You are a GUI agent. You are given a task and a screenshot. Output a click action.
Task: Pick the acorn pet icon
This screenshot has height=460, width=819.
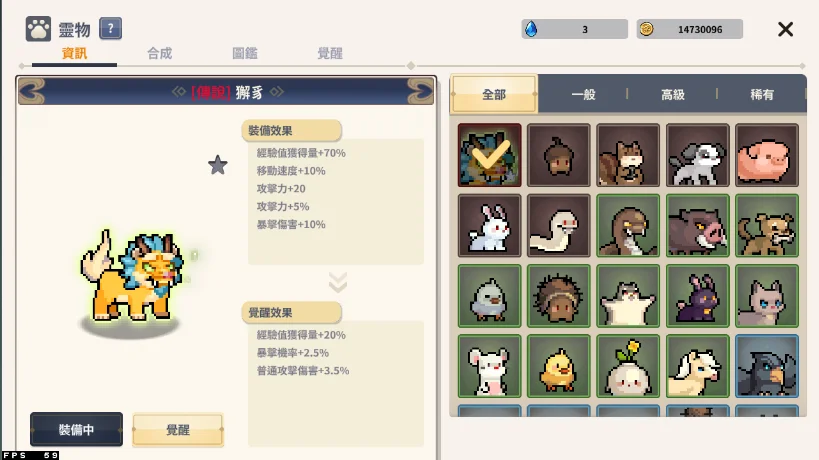[x=558, y=155]
